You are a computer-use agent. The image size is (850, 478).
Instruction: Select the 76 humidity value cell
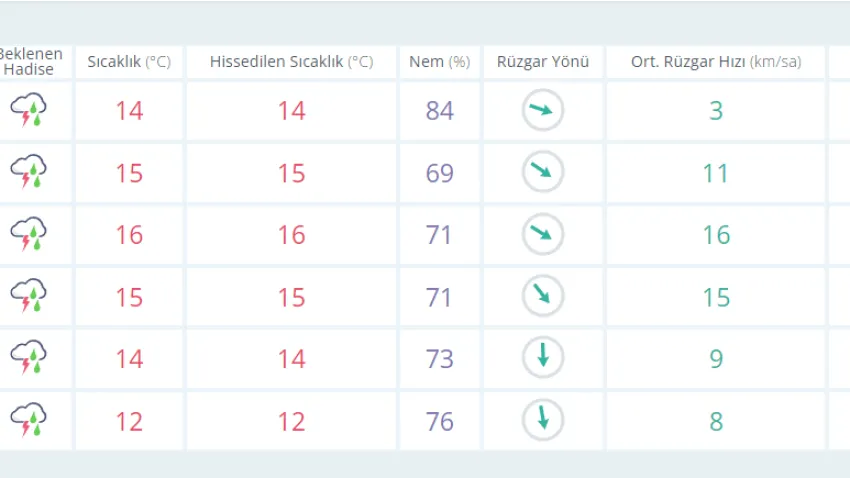440,421
